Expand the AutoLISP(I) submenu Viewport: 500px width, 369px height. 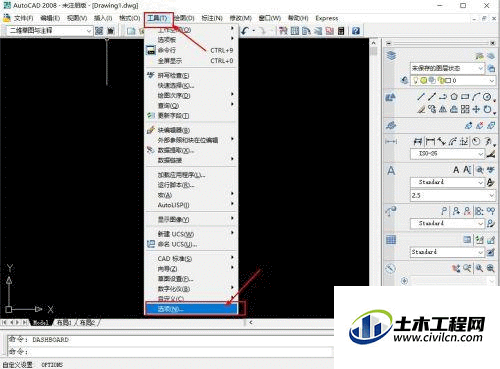191,205
